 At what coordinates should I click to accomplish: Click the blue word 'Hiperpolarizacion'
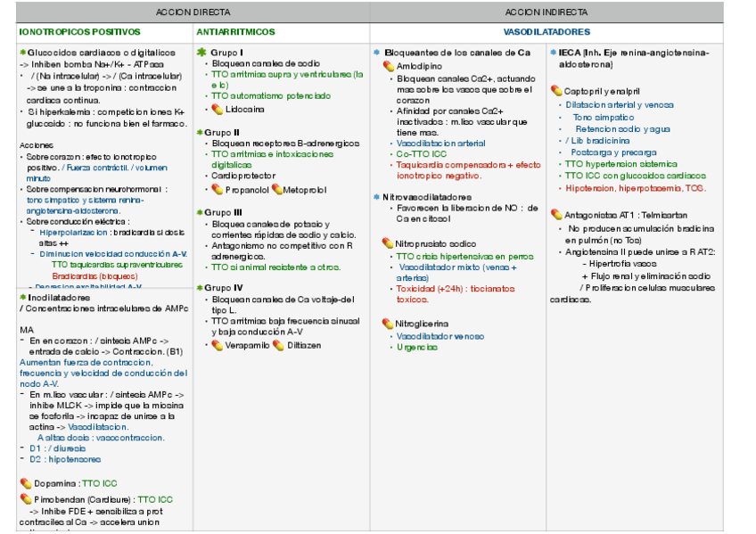[73, 233]
